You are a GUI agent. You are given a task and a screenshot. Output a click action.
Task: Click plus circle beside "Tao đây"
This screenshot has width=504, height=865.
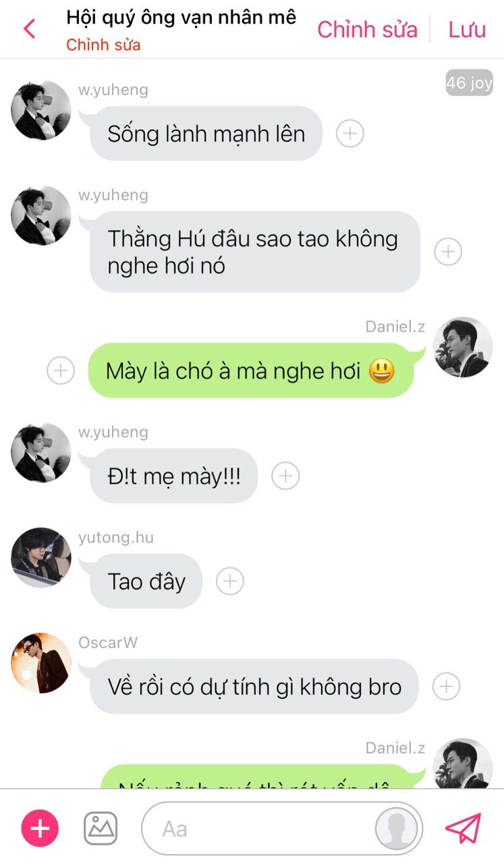(x=229, y=581)
